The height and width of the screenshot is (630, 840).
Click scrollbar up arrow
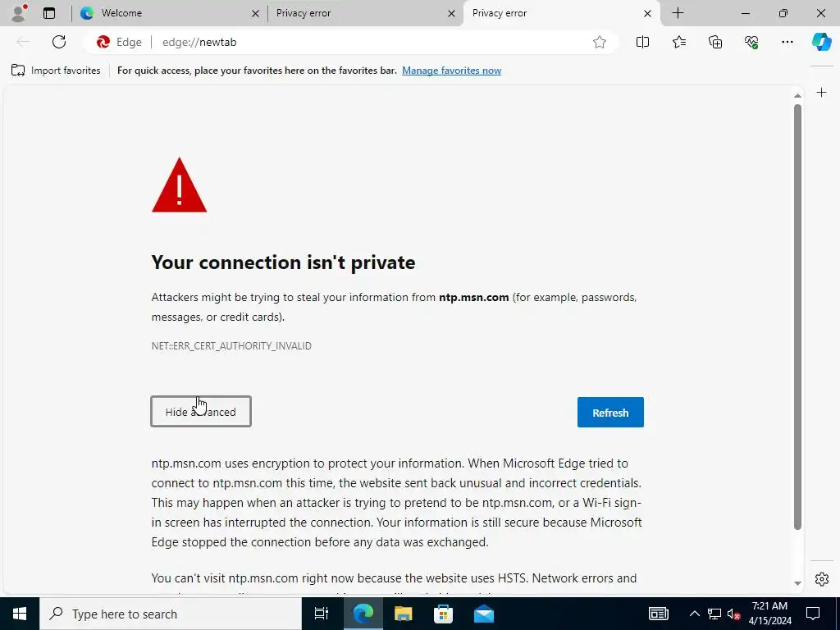point(797,95)
